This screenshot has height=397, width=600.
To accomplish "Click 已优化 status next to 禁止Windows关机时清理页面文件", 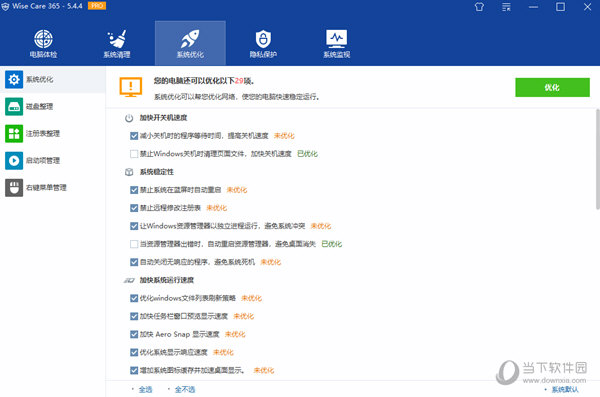I will (x=308, y=154).
